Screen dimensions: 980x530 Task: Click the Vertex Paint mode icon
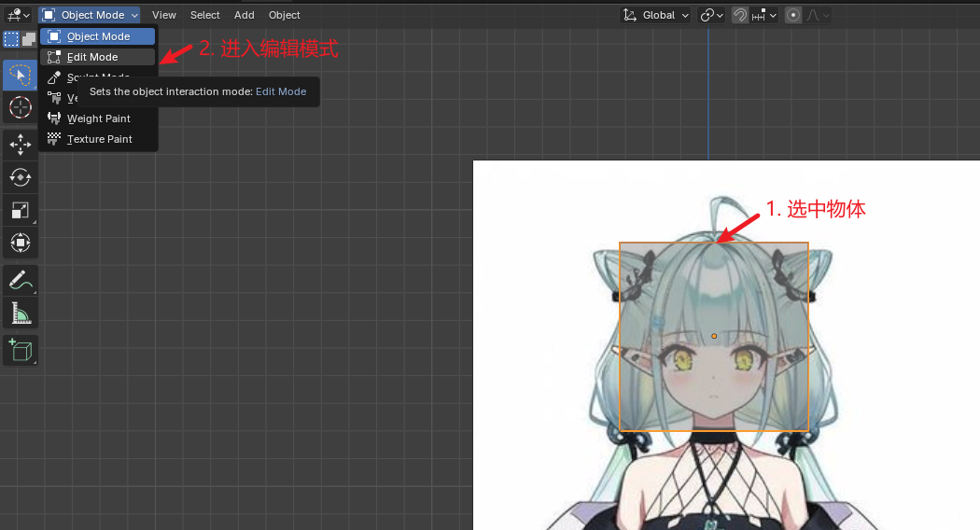(x=54, y=98)
